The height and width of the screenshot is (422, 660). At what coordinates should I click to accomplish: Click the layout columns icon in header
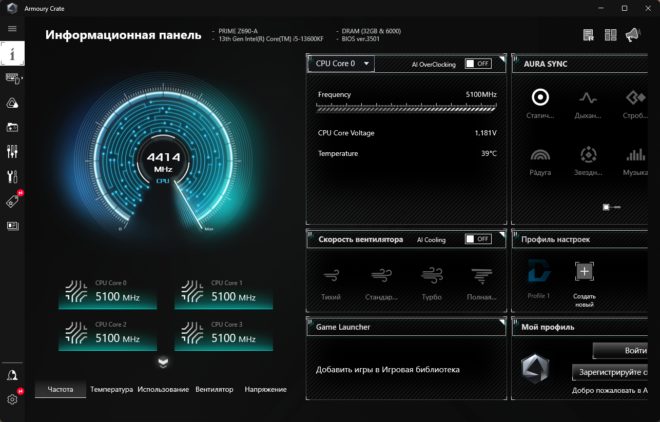pyautogui.click(x=610, y=35)
